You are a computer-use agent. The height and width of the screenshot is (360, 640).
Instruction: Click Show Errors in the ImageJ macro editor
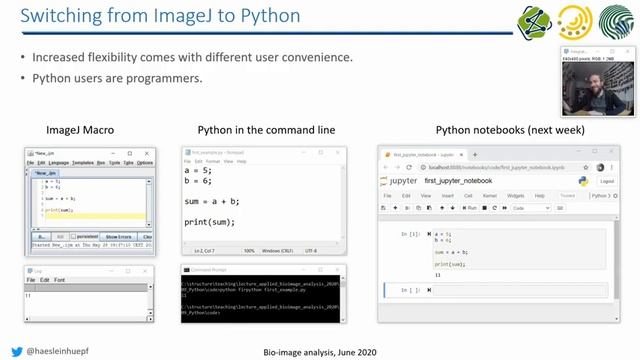tap(118, 237)
